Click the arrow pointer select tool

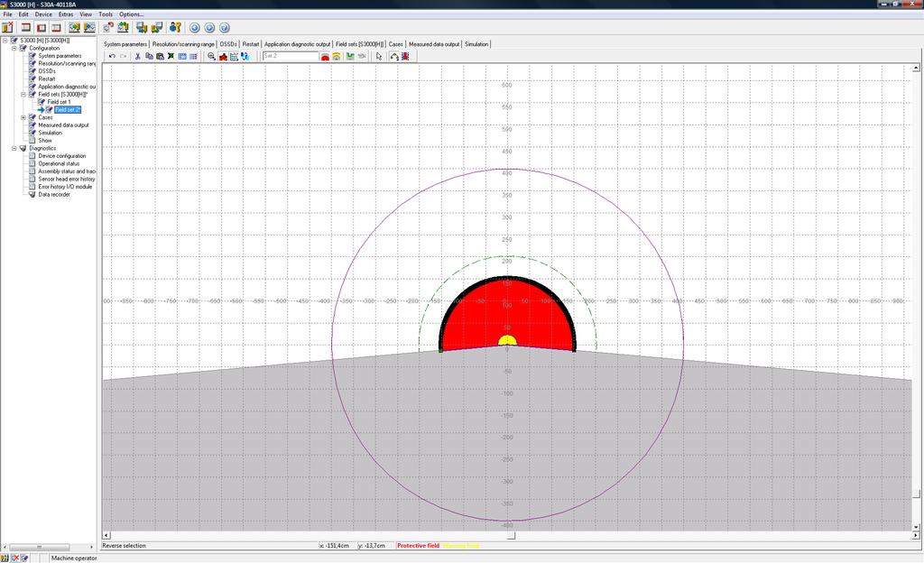[379, 57]
